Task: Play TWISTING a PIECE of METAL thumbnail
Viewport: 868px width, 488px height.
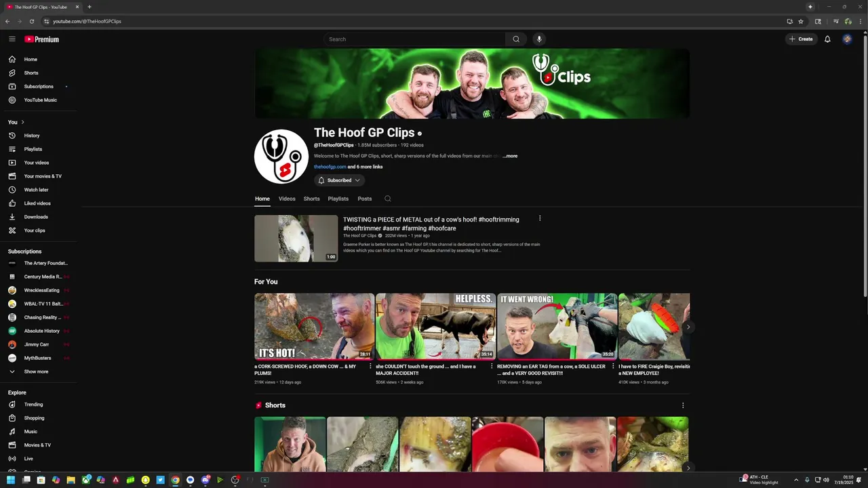Action: point(296,239)
